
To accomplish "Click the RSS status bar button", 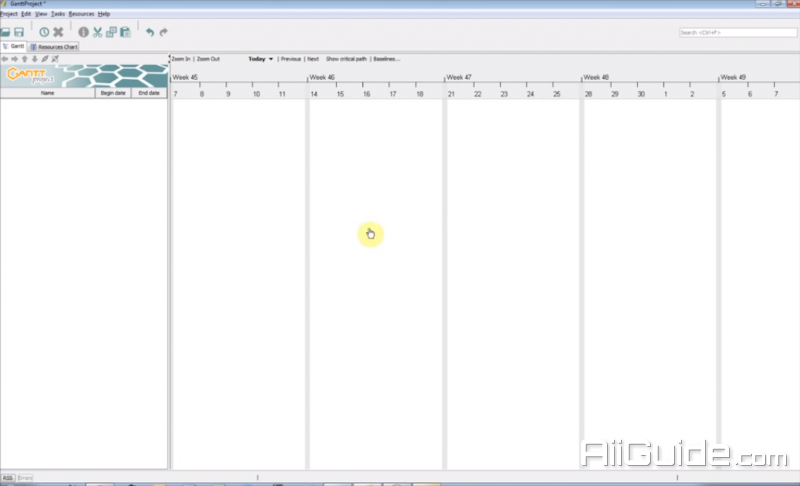I will pos(8,478).
